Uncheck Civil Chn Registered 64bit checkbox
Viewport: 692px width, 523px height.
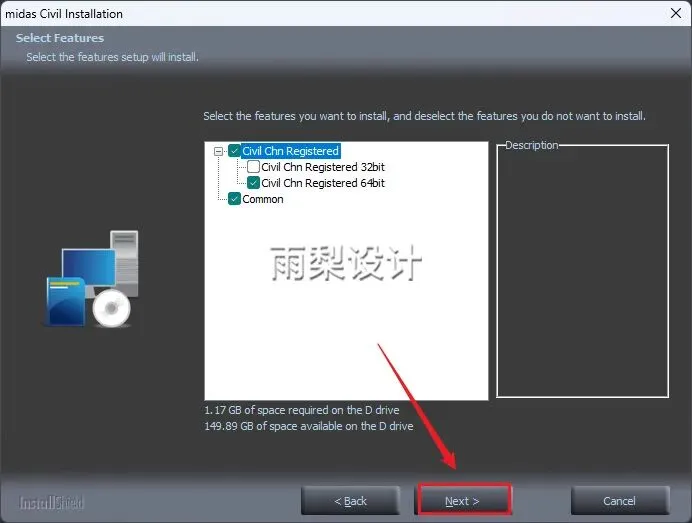pyautogui.click(x=253, y=182)
